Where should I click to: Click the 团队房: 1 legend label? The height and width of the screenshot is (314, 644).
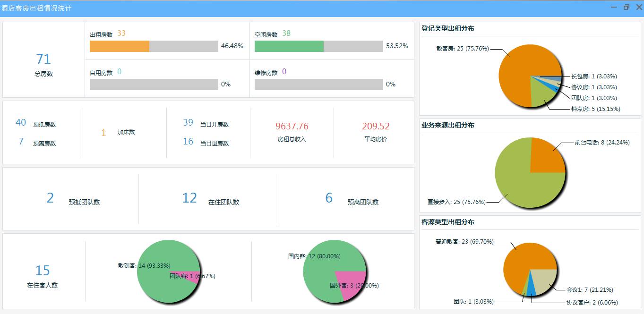coord(594,98)
